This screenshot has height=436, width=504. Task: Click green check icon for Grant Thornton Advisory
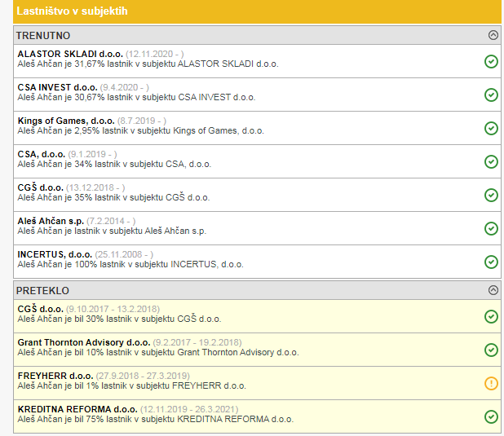pyautogui.click(x=491, y=350)
